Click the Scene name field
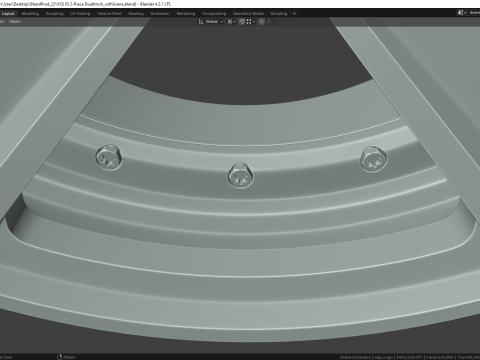 pyautogui.click(x=474, y=13)
